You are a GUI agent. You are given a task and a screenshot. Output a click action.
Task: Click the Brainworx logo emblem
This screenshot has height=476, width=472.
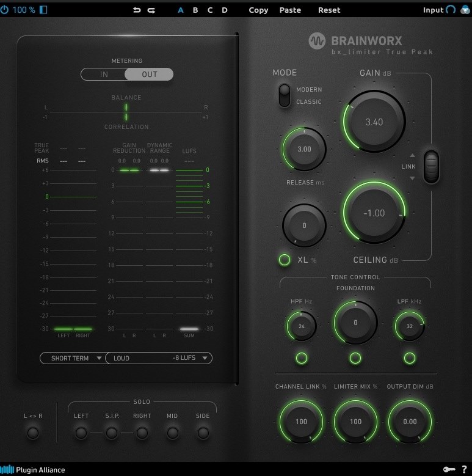click(317, 41)
